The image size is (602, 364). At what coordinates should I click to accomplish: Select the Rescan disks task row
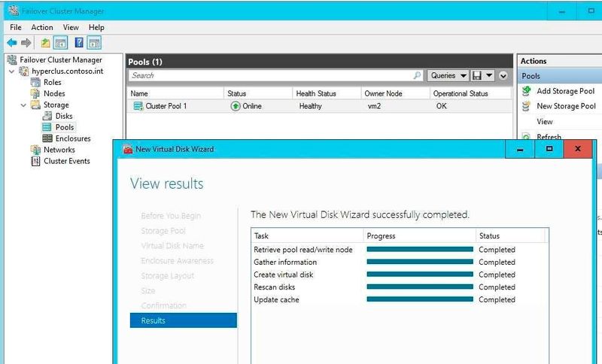[x=400, y=287]
